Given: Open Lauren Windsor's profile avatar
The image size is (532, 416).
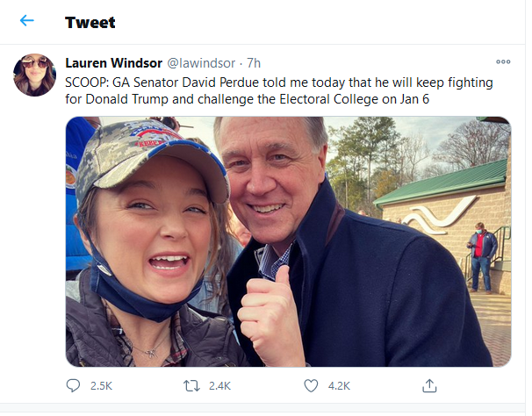Looking at the screenshot, I should point(35,75).
